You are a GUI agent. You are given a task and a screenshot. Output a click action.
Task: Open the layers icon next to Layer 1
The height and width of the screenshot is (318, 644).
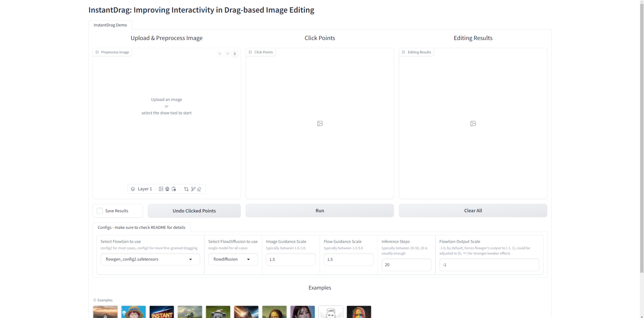[x=133, y=189]
